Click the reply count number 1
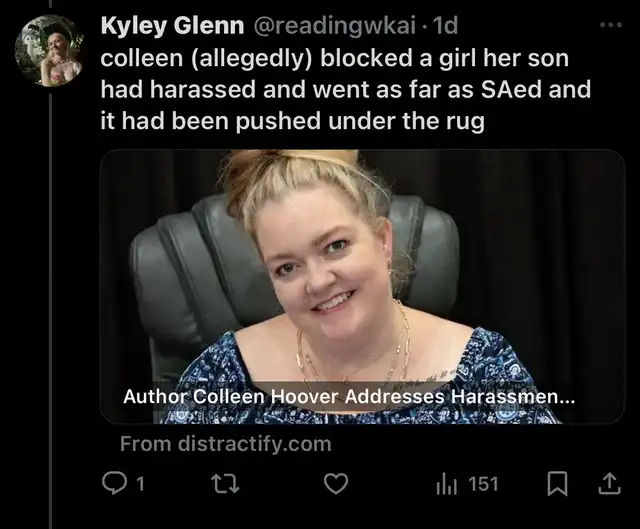Viewport: 640px width, 529px height. [x=140, y=485]
